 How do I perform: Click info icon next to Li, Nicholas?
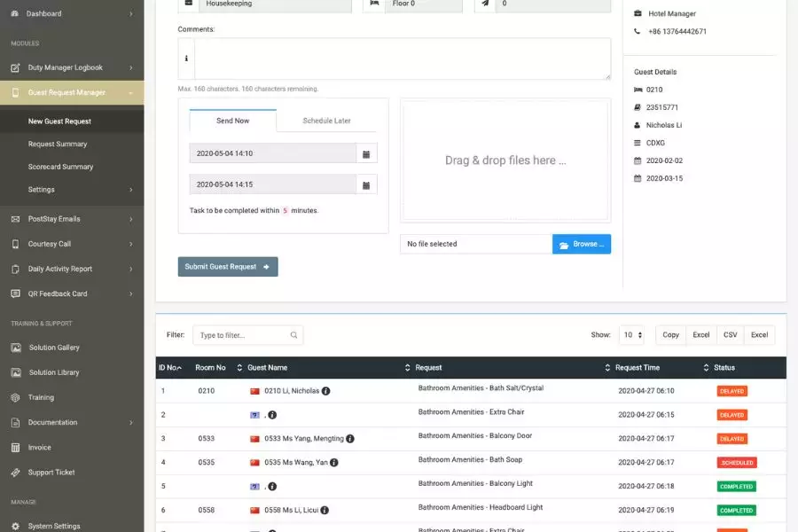(x=325, y=391)
